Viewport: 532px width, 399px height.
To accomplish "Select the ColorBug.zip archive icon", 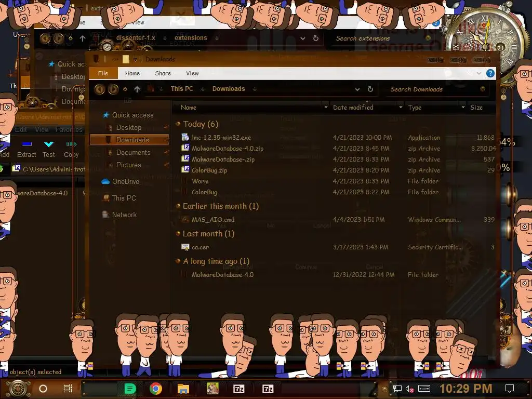I will pyautogui.click(x=185, y=170).
